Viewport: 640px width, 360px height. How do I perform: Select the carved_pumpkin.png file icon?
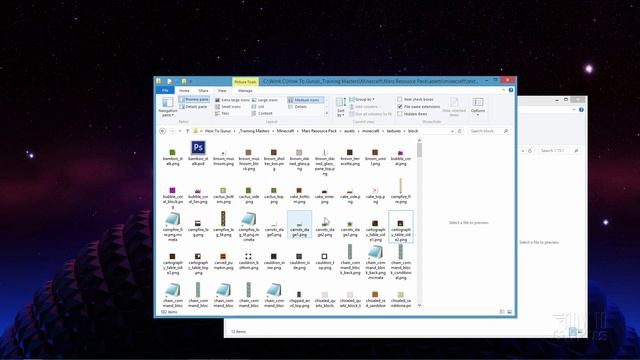click(223, 256)
